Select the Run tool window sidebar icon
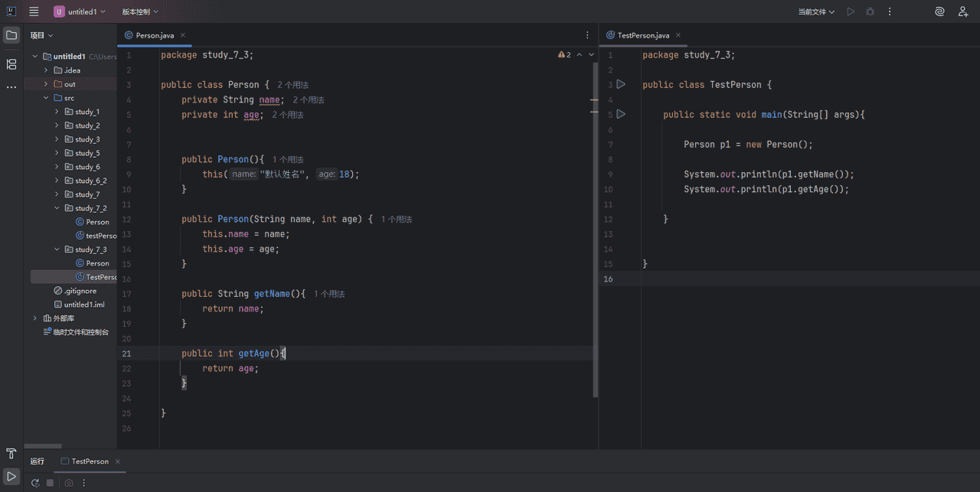Screen dimensions: 980x492 click(11, 476)
